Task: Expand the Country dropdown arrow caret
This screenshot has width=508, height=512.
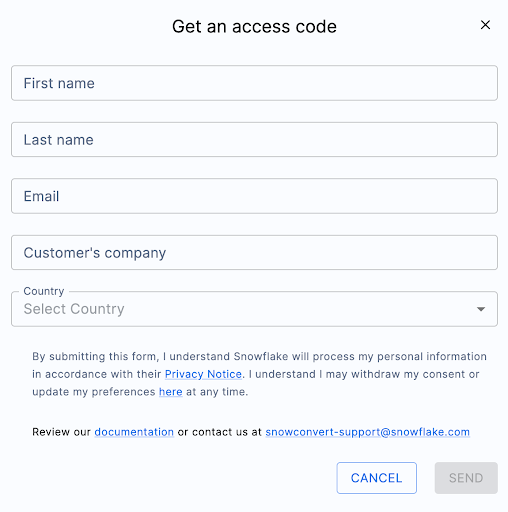Action: point(481,309)
